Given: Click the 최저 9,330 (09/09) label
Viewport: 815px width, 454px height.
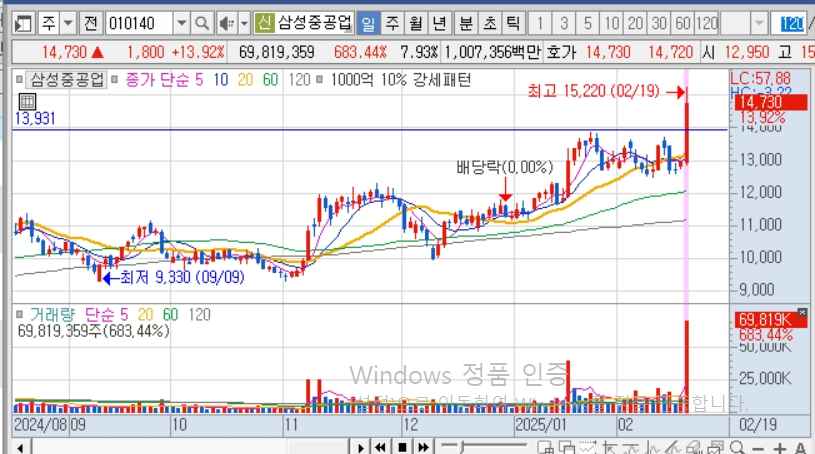Looking at the screenshot, I should pos(182,277).
